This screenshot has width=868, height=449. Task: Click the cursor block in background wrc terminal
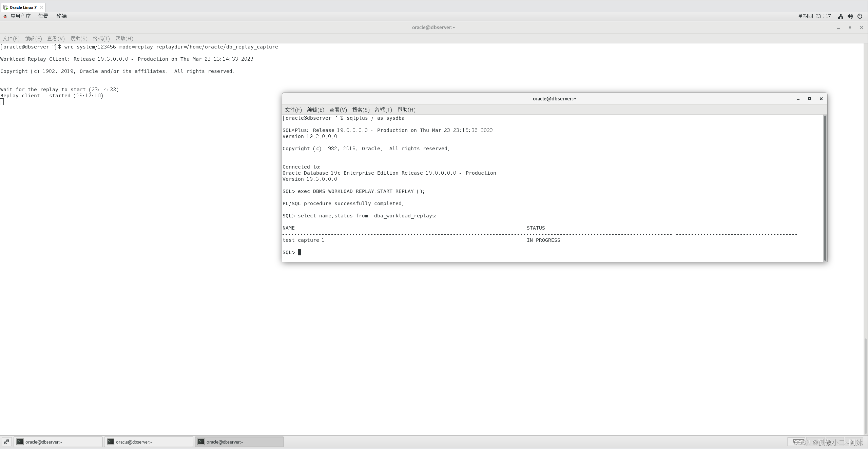(x=2, y=102)
